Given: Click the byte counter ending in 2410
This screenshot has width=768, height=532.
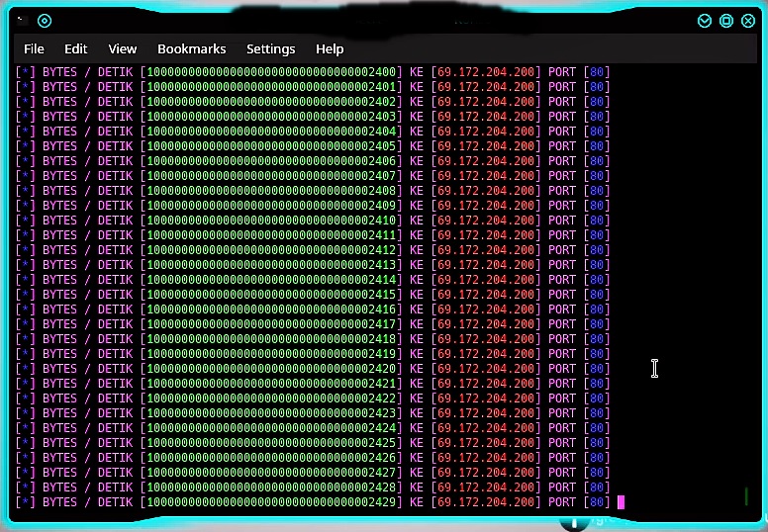Looking at the screenshot, I should [x=271, y=221].
